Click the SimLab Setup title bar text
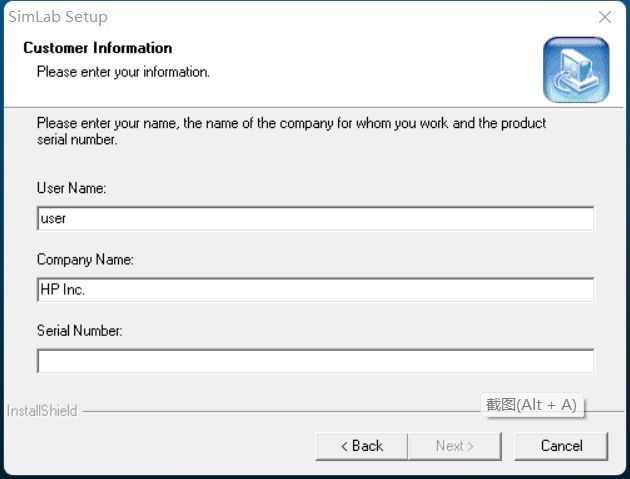This screenshot has height=479, width=630. (x=57, y=17)
